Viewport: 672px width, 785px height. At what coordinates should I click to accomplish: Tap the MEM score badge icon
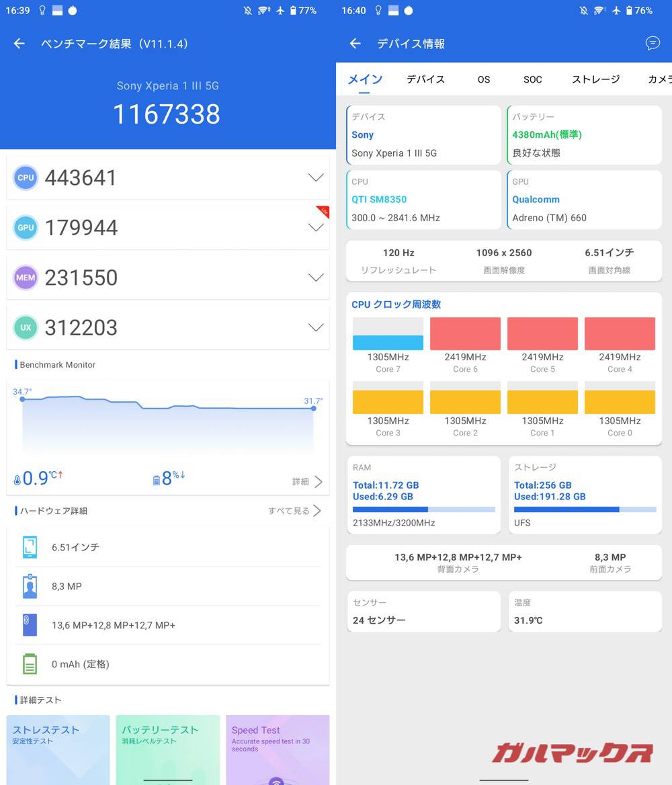click(26, 278)
